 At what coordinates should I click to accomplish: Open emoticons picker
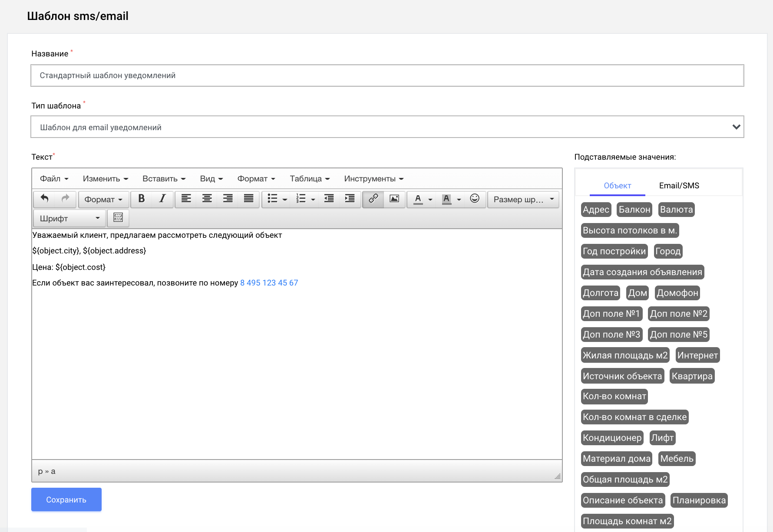[475, 199]
